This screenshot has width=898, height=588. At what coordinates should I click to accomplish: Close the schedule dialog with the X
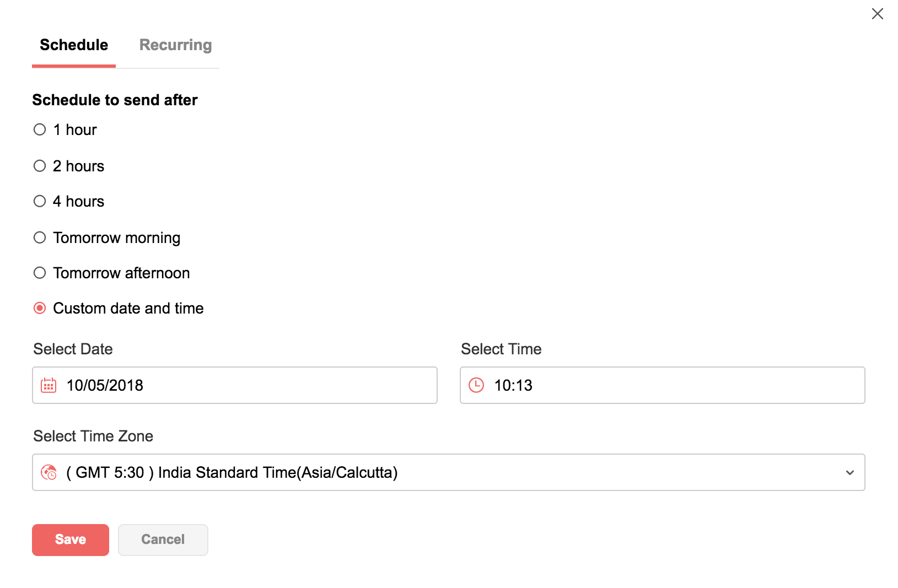click(877, 14)
